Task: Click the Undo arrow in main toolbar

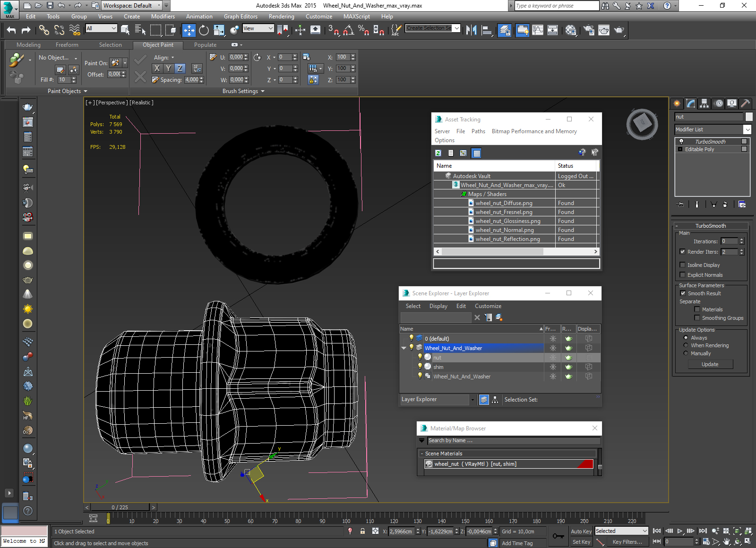Action: [11, 30]
